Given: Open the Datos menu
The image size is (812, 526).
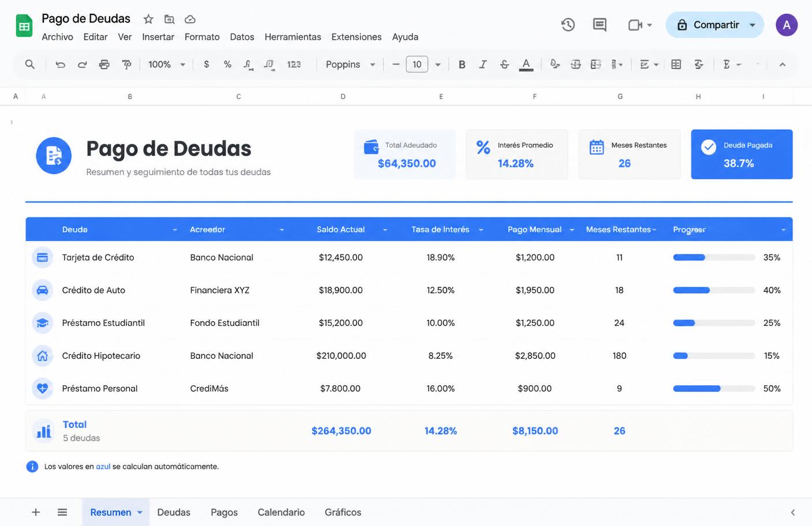Looking at the screenshot, I should (x=242, y=37).
